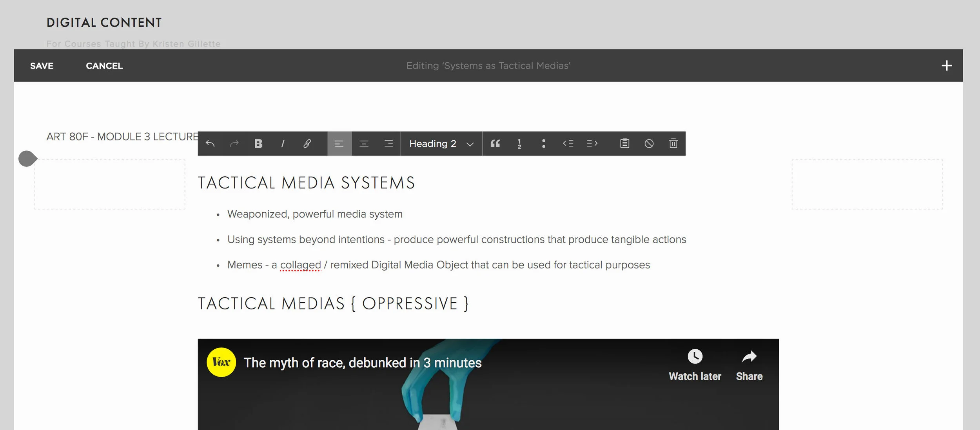Align text to the right
Screen dimensions: 980x430
point(388,144)
